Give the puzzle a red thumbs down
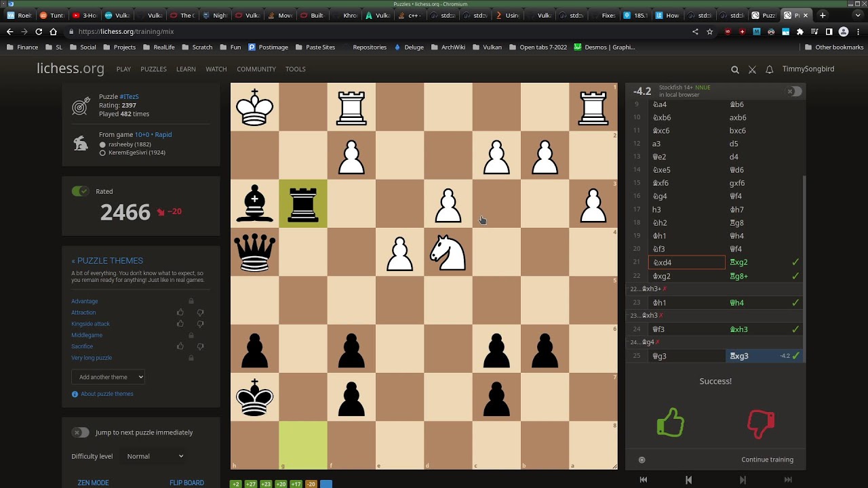The image size is (868, 488). click(761, 424)
